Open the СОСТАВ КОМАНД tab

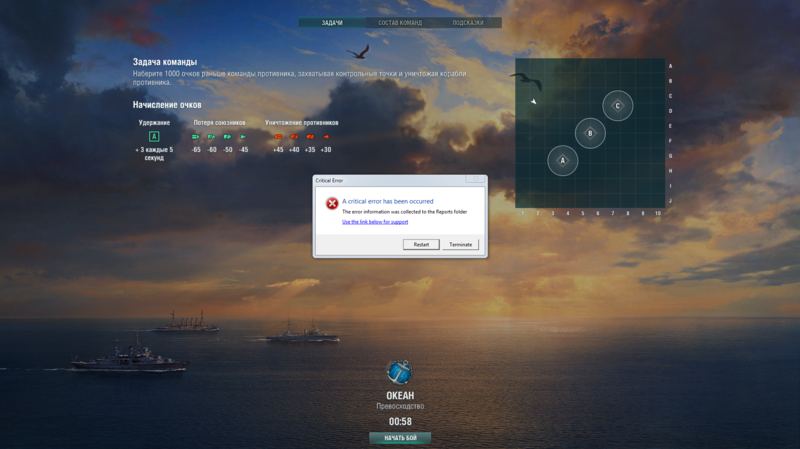(400, 23)
